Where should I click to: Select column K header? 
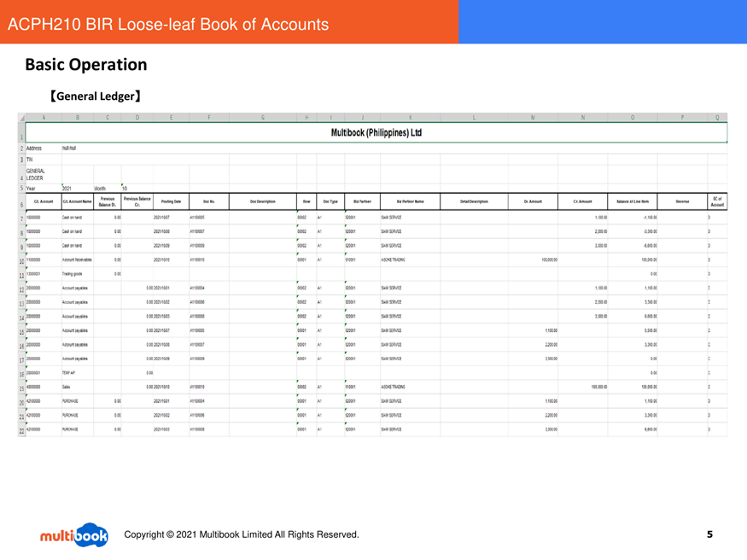(410, 118)
